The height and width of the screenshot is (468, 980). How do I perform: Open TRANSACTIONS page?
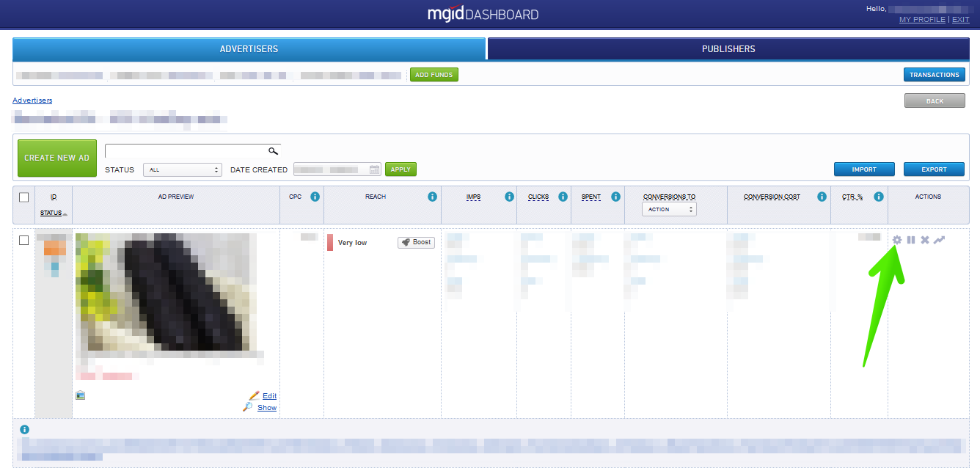(x=935, y=75)
